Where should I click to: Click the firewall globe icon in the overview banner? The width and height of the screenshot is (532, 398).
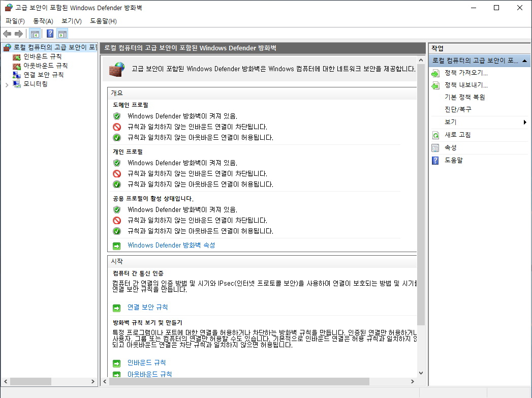117,69
